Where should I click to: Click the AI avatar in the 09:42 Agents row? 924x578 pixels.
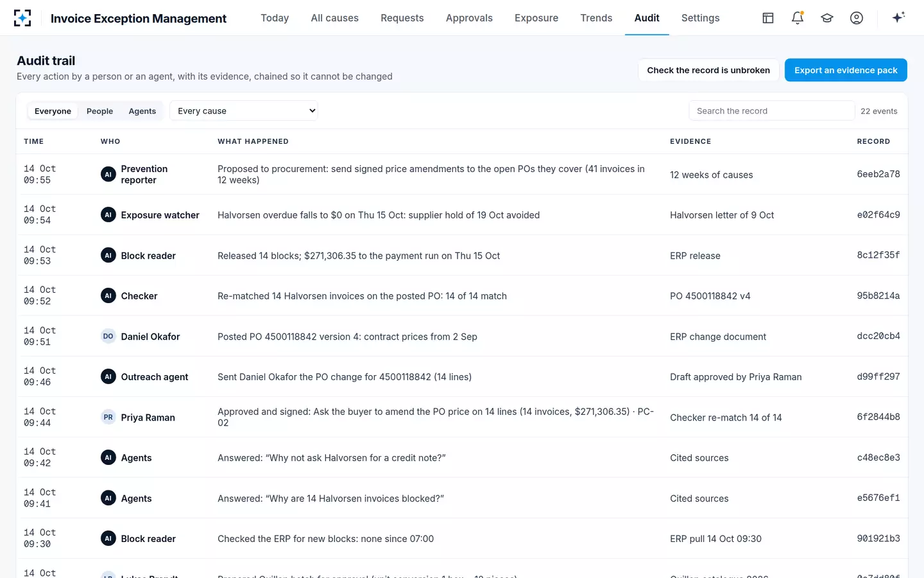tap(108, 457)
